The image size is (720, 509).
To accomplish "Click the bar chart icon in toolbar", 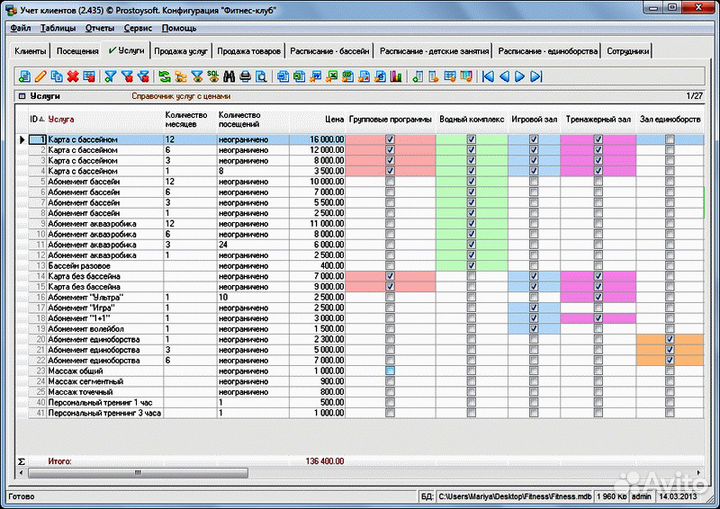I will coord(395,76).
